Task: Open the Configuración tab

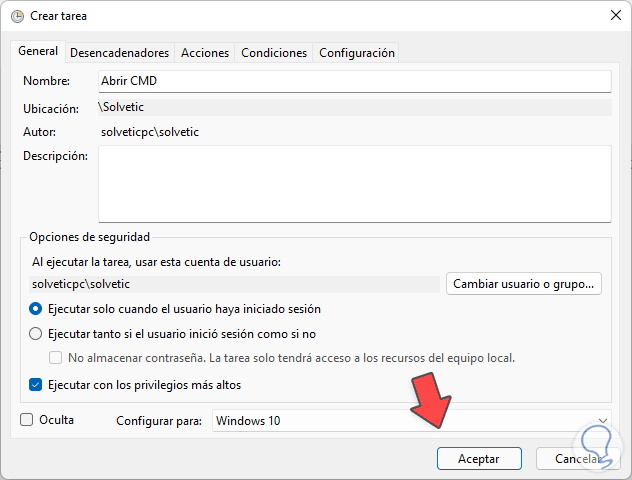Action: (357, 53)
